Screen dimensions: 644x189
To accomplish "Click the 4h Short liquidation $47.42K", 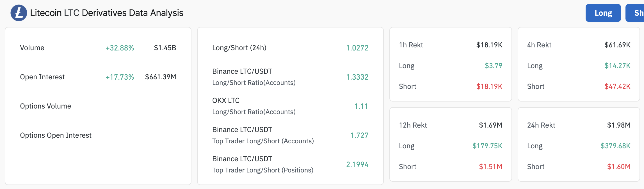I will tap(617, 87).
